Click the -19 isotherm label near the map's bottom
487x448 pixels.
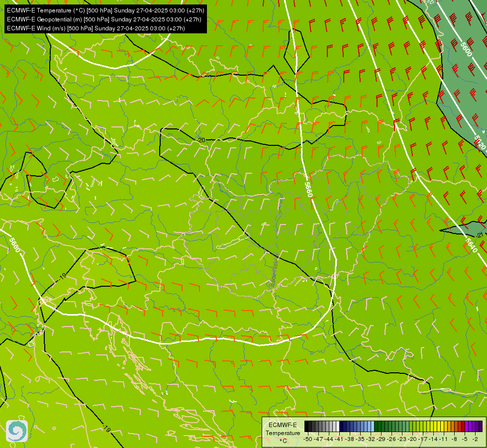point(106,429)
